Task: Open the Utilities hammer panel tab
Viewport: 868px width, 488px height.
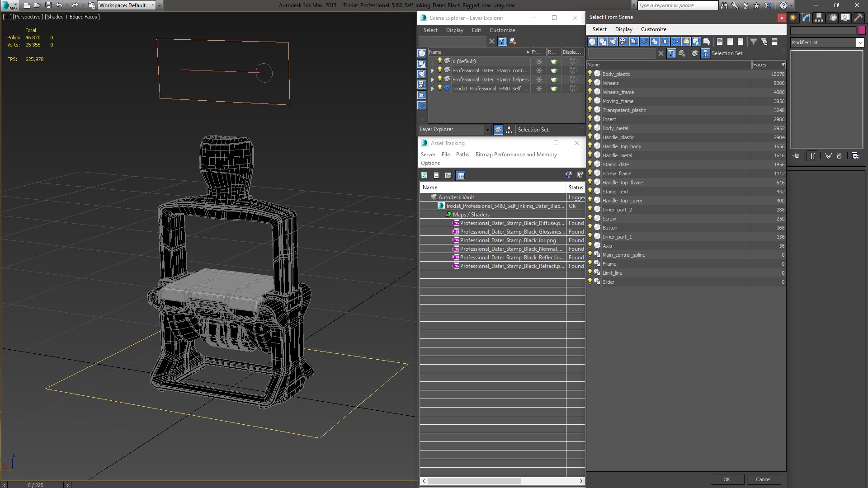Action: tap(858, 18)
